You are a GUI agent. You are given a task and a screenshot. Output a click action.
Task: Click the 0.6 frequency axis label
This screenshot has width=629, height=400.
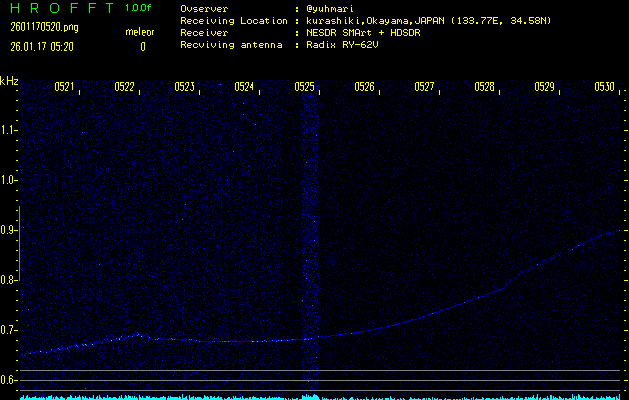tap(9, 380)
